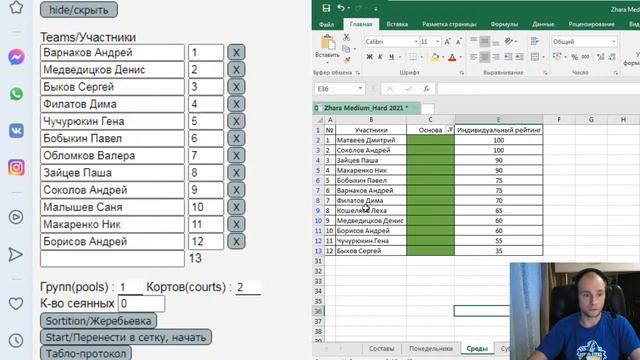Image resolution: width=640 pixels, height=360 pixels.
Task: Open the Файл tab
Action: [x=326, y=24]
